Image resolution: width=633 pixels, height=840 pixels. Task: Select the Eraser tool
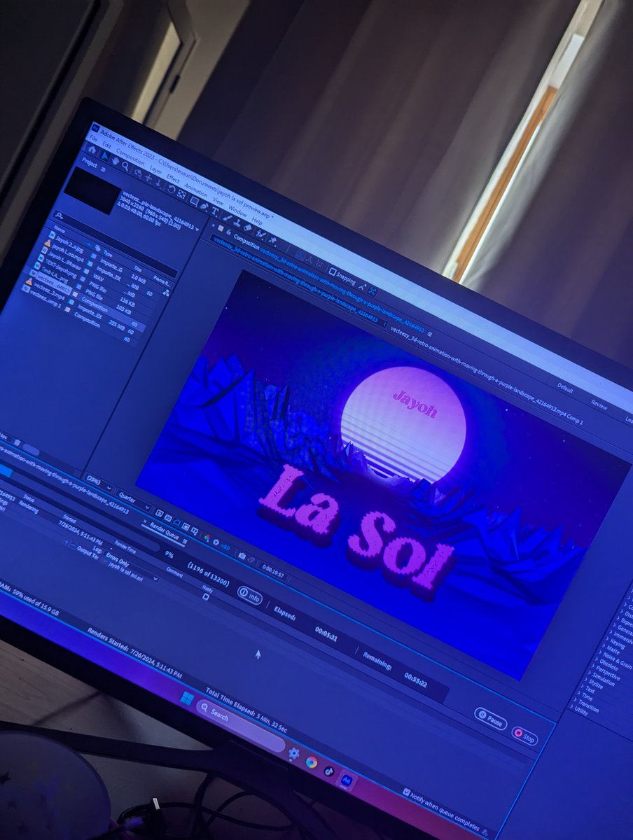click(247, 227)
